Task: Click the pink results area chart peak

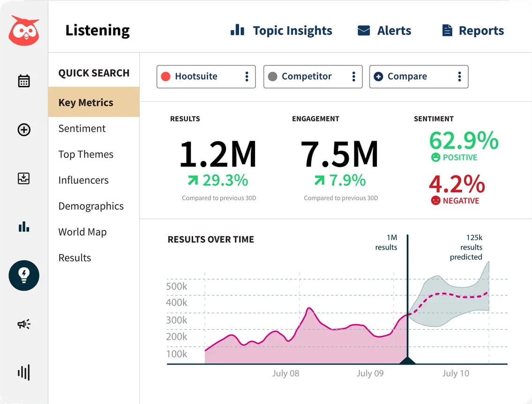Action: 309,309
